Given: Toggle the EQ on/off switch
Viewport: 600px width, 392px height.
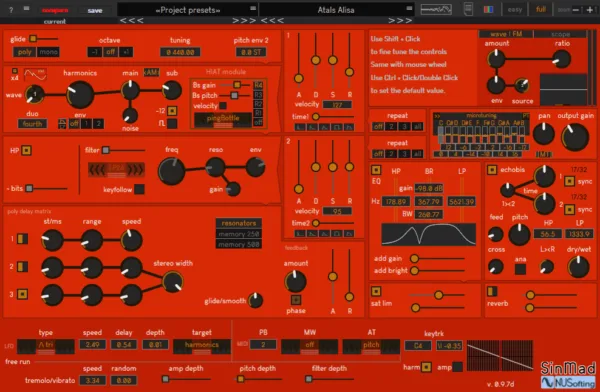Looking at the screenshot, I should point(376,170).
